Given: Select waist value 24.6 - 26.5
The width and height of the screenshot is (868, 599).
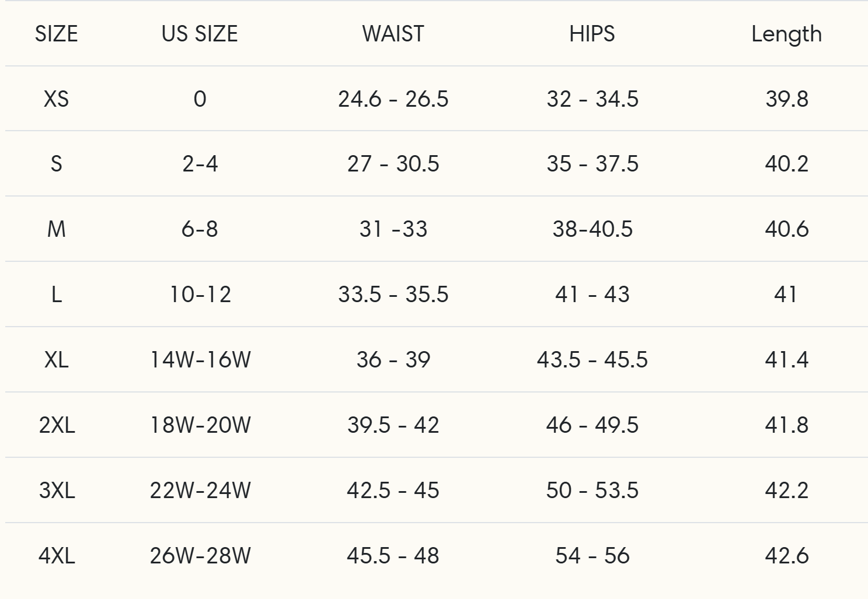Looking at the screenshot, I should 393,99.
